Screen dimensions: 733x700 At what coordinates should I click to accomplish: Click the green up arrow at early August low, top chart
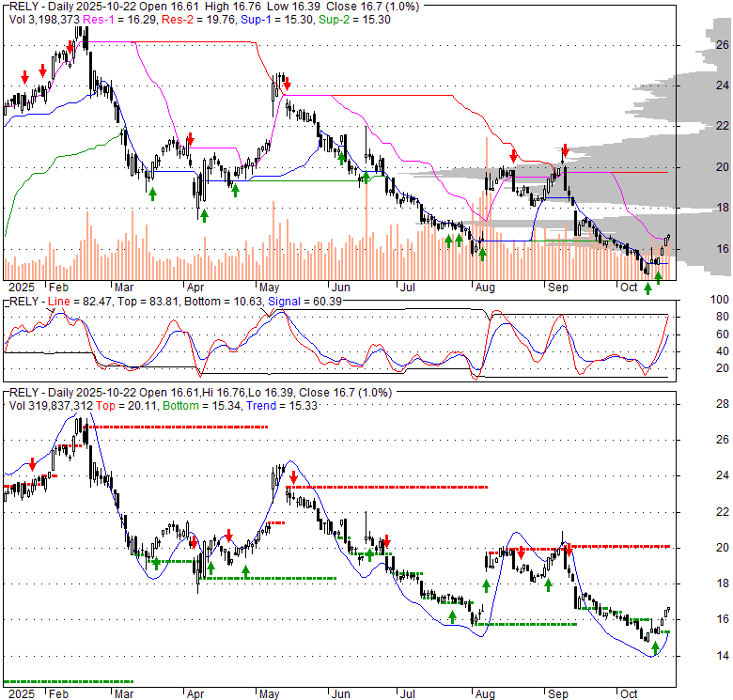482,255
